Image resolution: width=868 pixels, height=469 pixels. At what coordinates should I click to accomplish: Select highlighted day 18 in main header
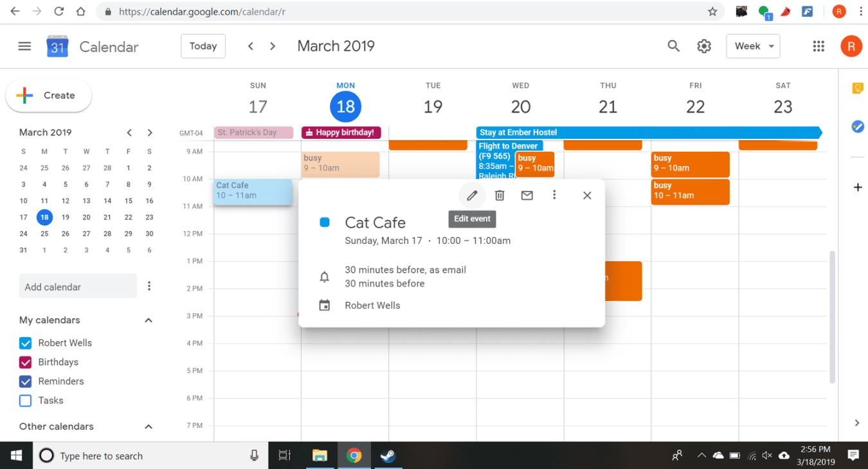[346, 107]
